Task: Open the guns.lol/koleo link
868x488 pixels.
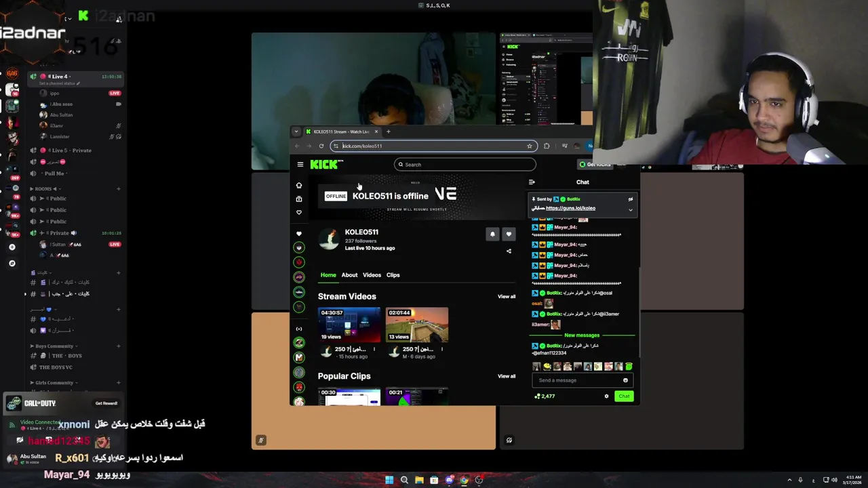Action: pyautogui.click(x=570, y=208)
